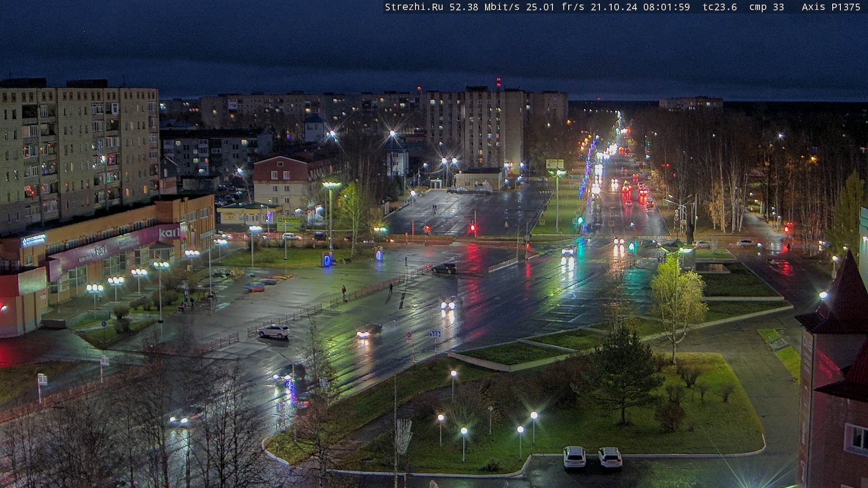868x488 pixels.
Task: Click the 25.01 fr/s frame rate value
Action: click(555, 7)
